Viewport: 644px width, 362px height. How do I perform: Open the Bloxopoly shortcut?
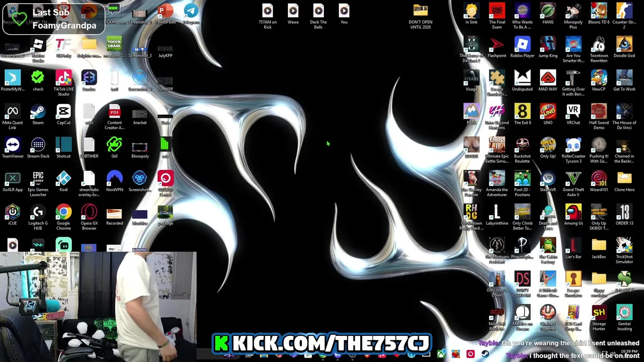[x=140, y=148]
